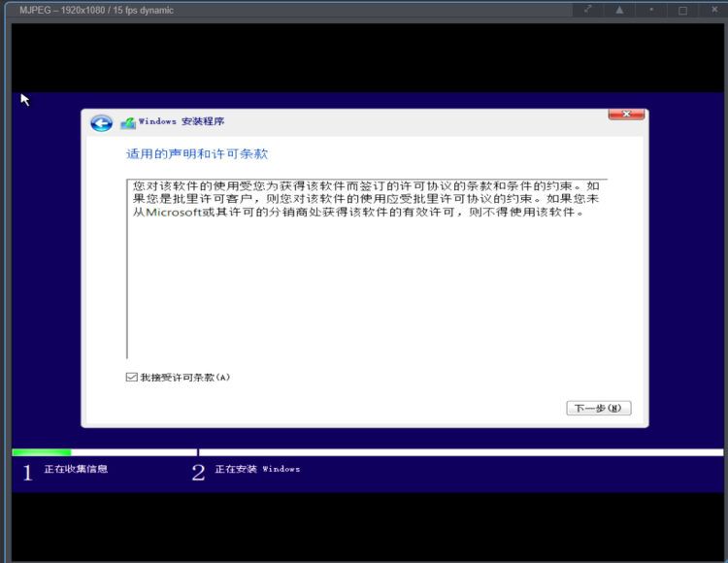Uncheck the 我接受许可条款 checkbox
The width and height of the screenshot is (728, 563).
click(131, 377)
